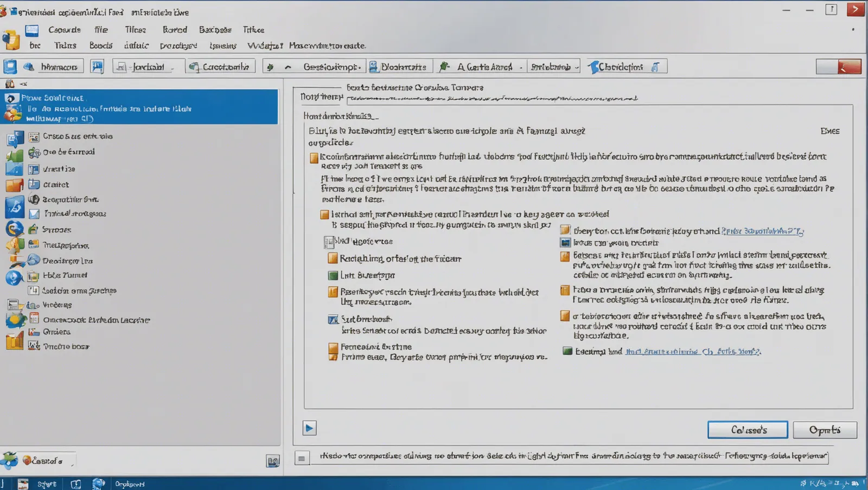
Task: Click the up-caret icon on the toolbar
Action: click(288, 67)
